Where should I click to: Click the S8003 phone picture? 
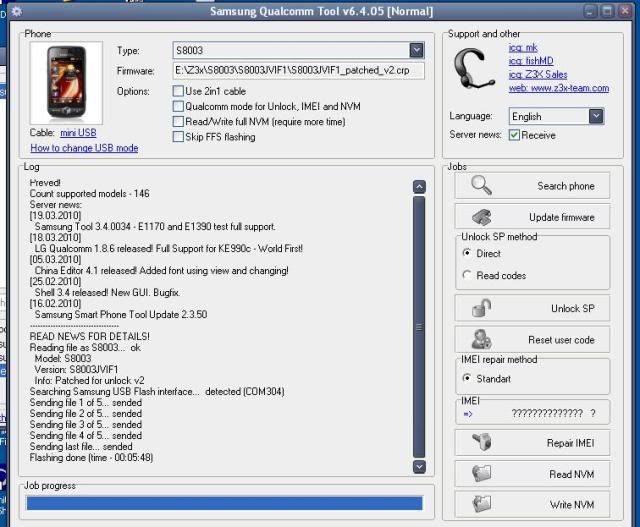click(66, 83)
